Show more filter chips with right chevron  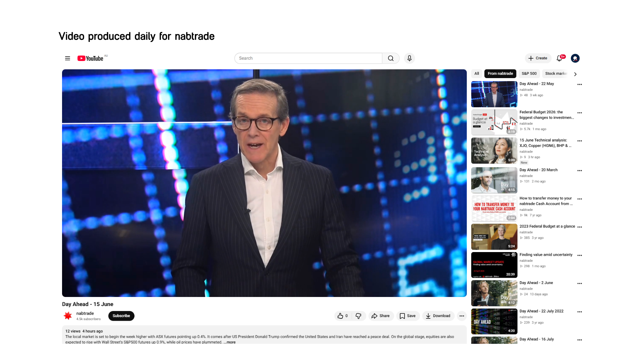tap(575, 74)
